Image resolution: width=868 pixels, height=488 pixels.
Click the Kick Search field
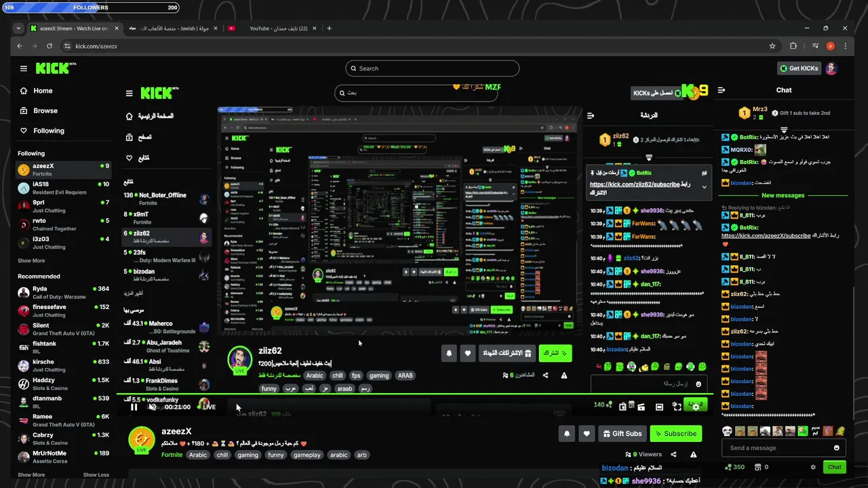[432, 68]
